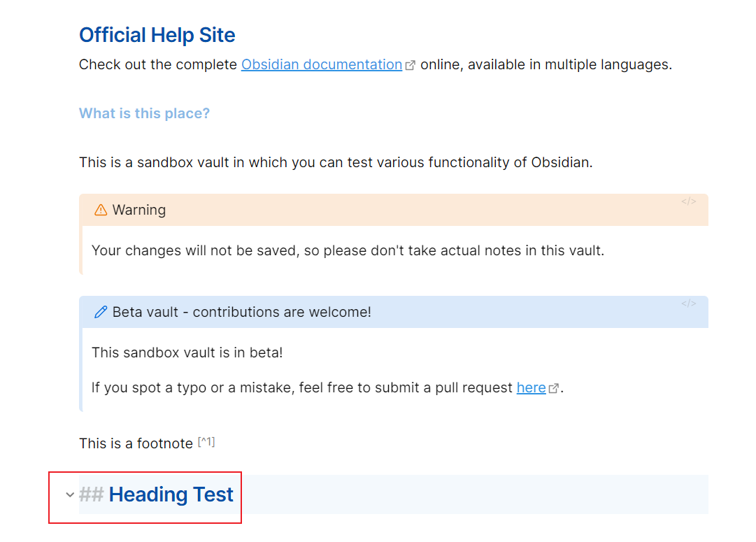Click the footnote reference [^1]

click(206, 442)
